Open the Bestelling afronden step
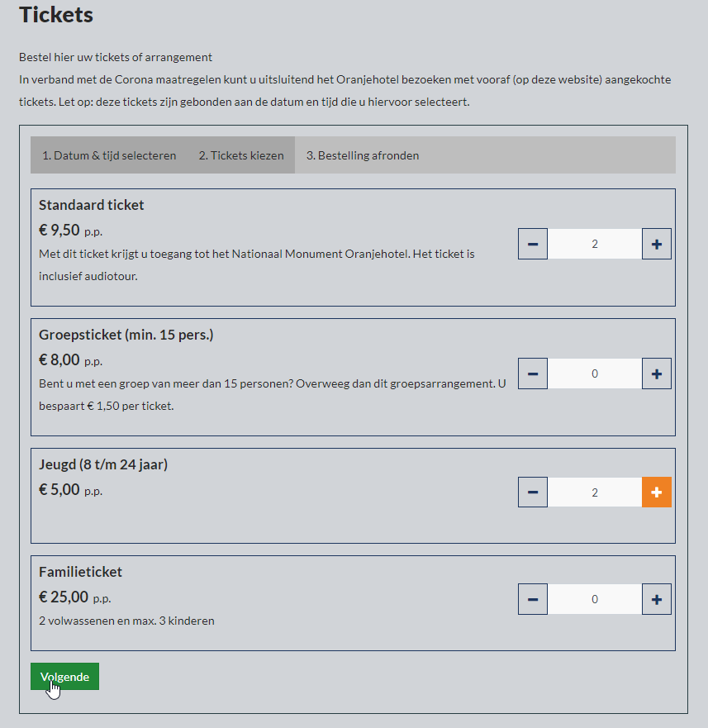The width and height of the screenshot is (708, 728). 363,155
